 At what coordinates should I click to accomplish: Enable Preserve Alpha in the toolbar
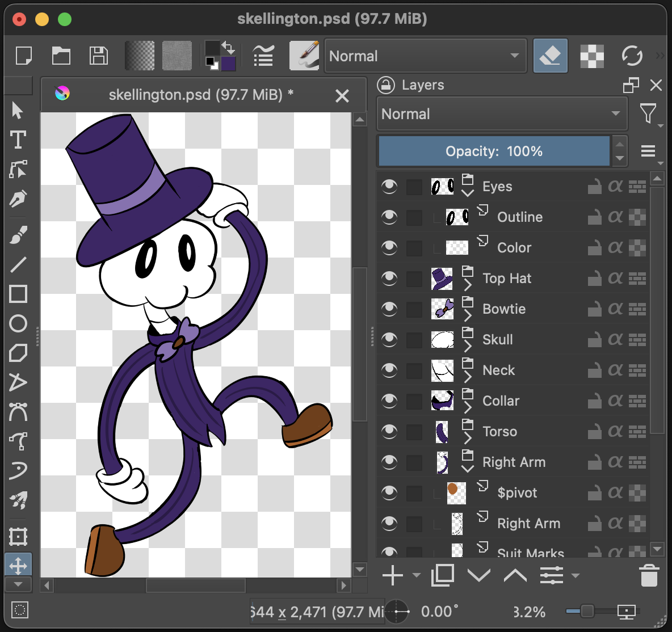(591, 55)
